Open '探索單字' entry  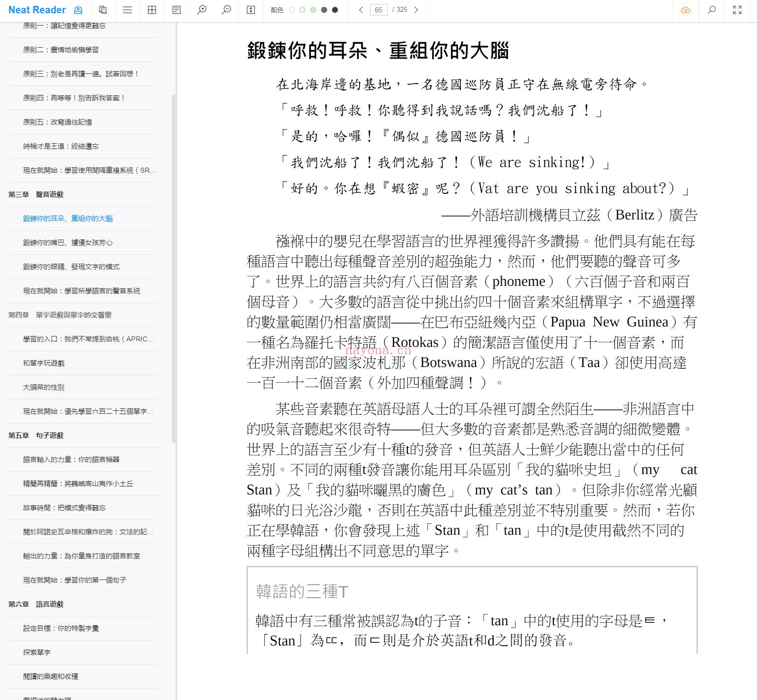click(37, 652)
